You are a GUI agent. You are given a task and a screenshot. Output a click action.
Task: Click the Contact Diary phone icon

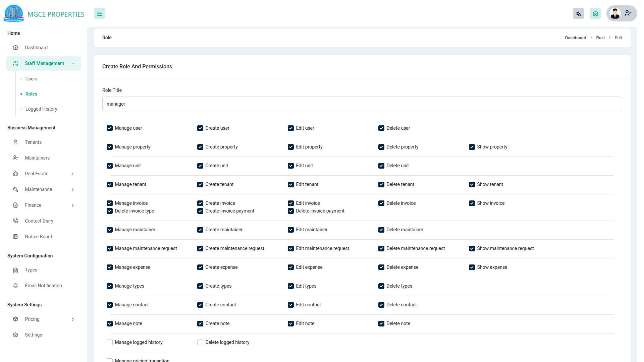pyautogui.click(x=15, y=221)
